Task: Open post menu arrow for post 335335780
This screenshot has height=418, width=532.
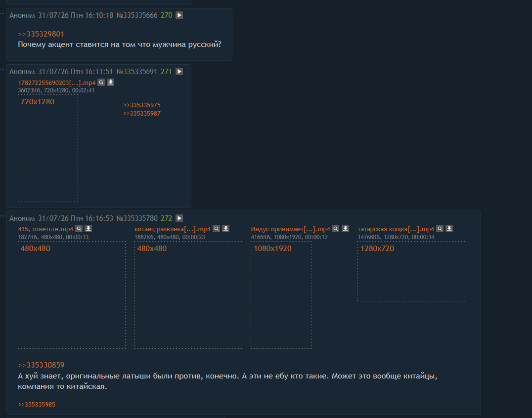Action: pos(179,218)
